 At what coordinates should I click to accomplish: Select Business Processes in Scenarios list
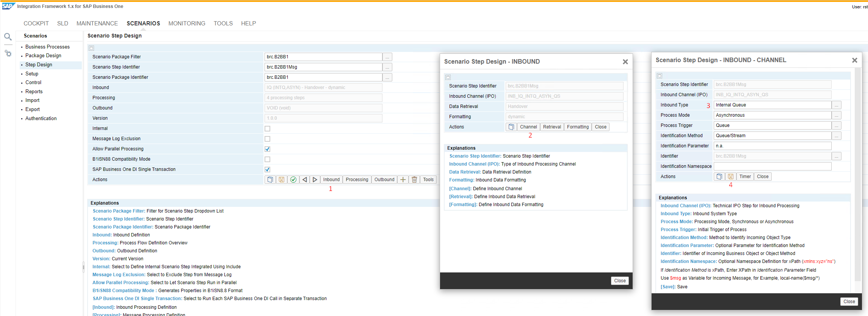47,47
